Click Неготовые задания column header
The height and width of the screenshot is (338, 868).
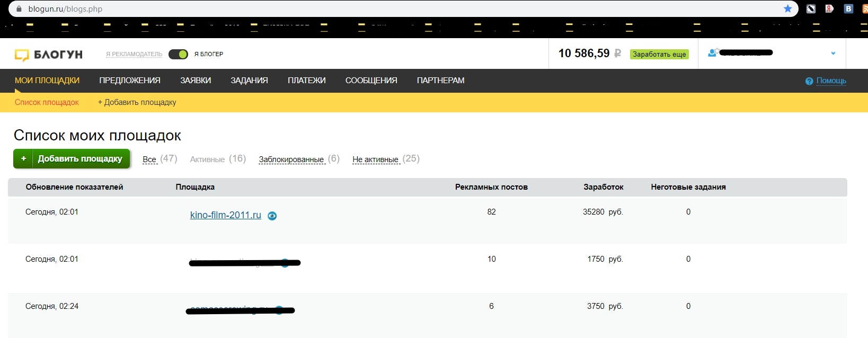pyautogui.click(x=688, y=187)
